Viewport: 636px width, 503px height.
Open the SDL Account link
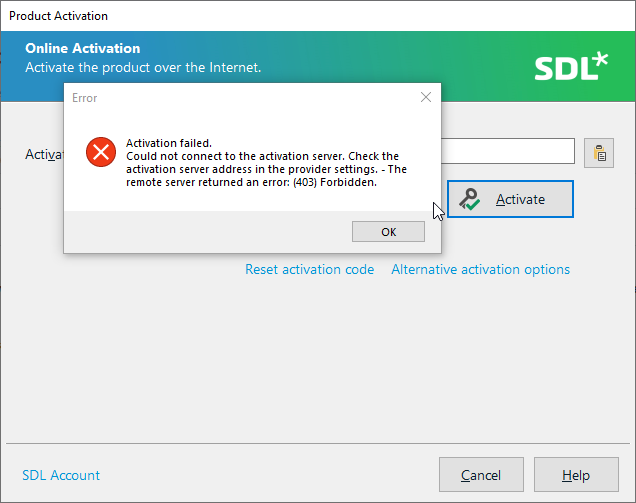click(61, 475)
